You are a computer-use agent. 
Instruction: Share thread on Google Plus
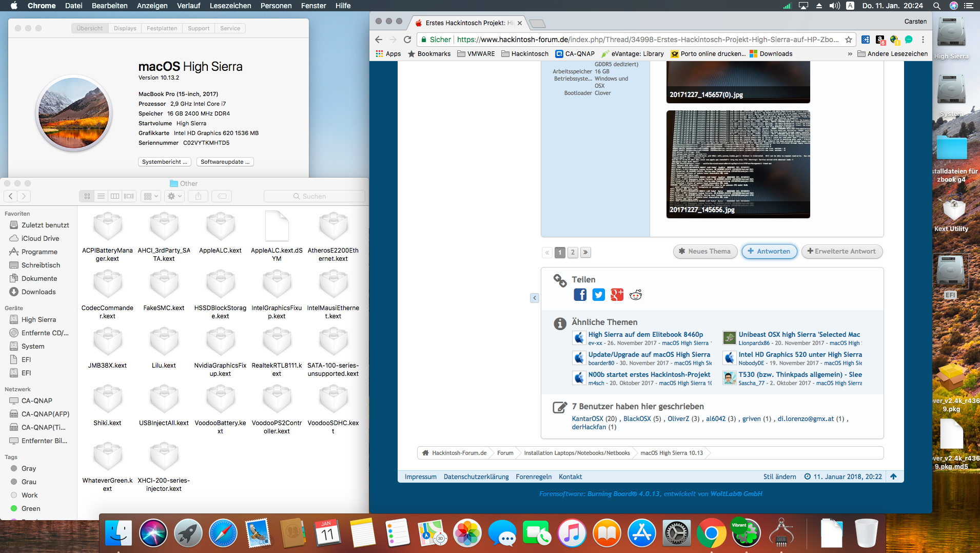(x=617, y=295)
